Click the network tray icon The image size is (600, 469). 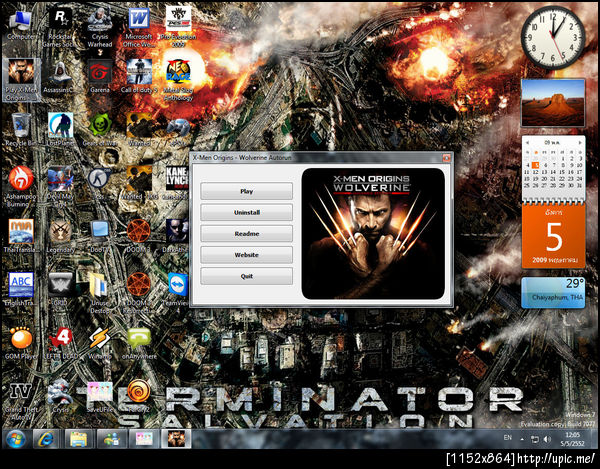click(x=535, y=439)
